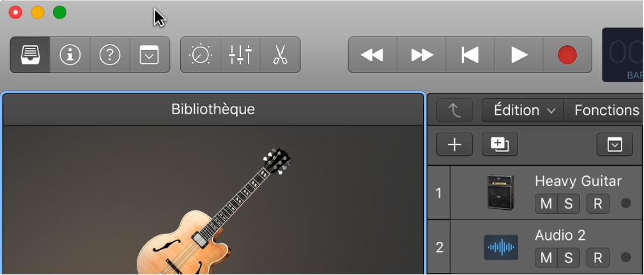644x275 pixels.
Task: Mute the Heavy Guitar track
Action: pyautogui.click(x=546, y=204)
